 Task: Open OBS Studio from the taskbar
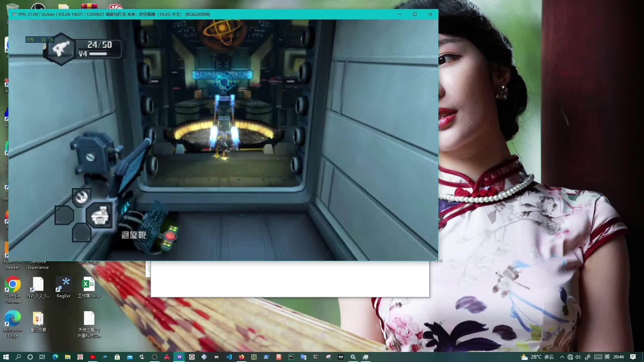[154, 357]
